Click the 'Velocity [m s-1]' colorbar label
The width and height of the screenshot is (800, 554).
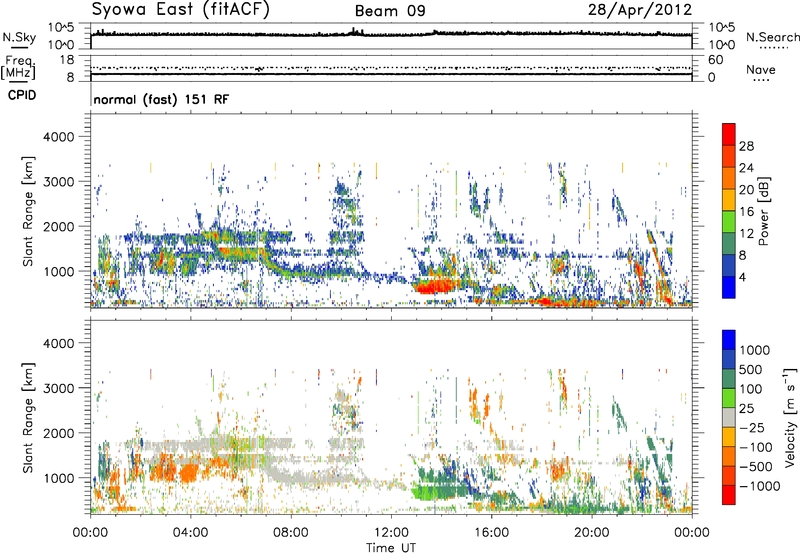pos(790,417)
